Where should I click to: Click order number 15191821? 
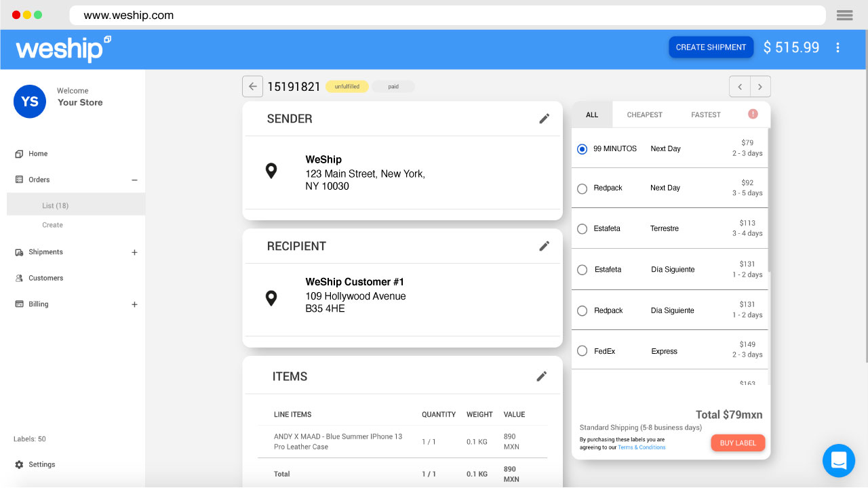(x=294, y=87)
